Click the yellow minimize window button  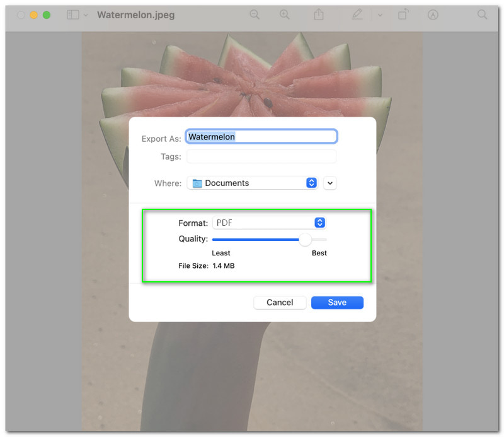[x=34, y=15]
